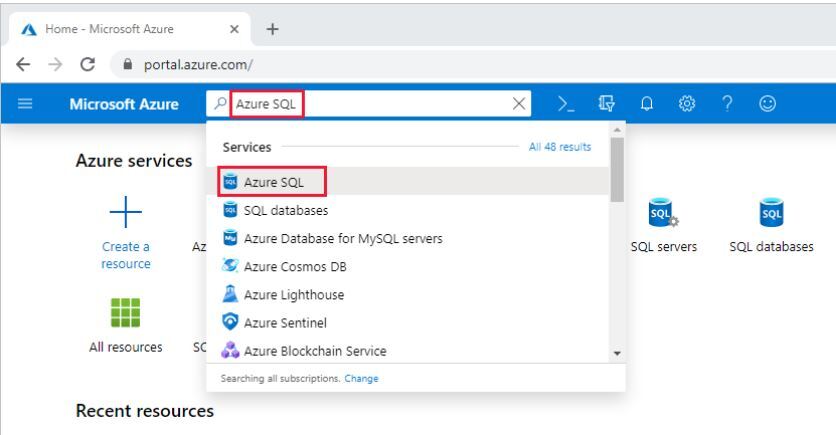Clear the search box with the X
836x435 pixels.
[519, 104]
